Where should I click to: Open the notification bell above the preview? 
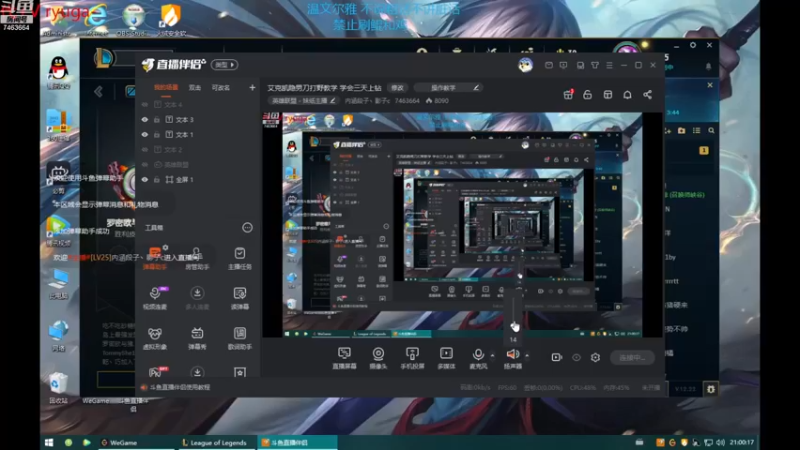click(627, 95)
